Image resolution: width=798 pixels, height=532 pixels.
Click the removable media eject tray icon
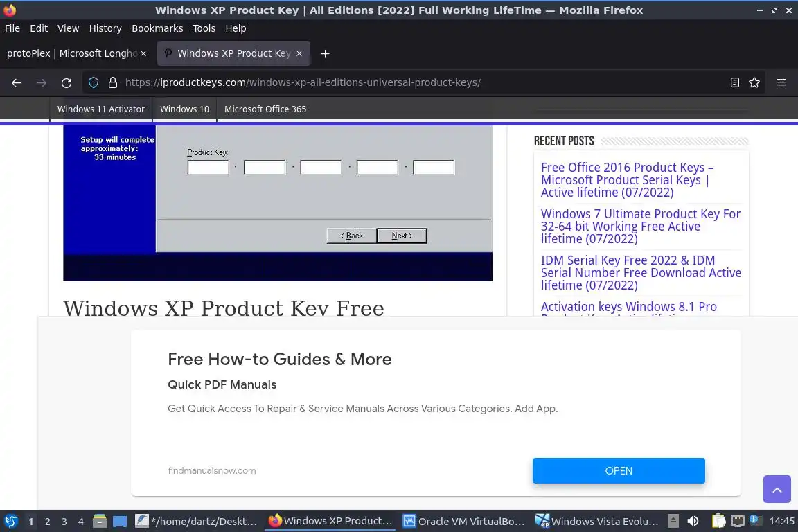[x=673, y=521]
